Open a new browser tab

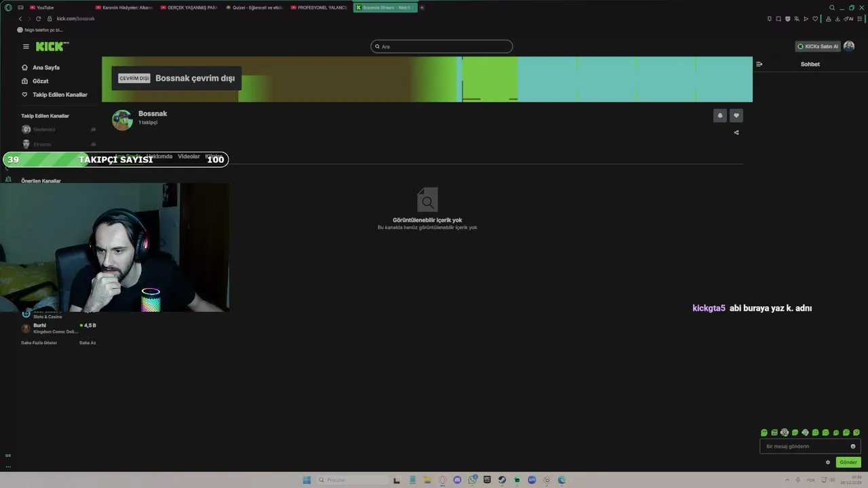coord(422,7)
